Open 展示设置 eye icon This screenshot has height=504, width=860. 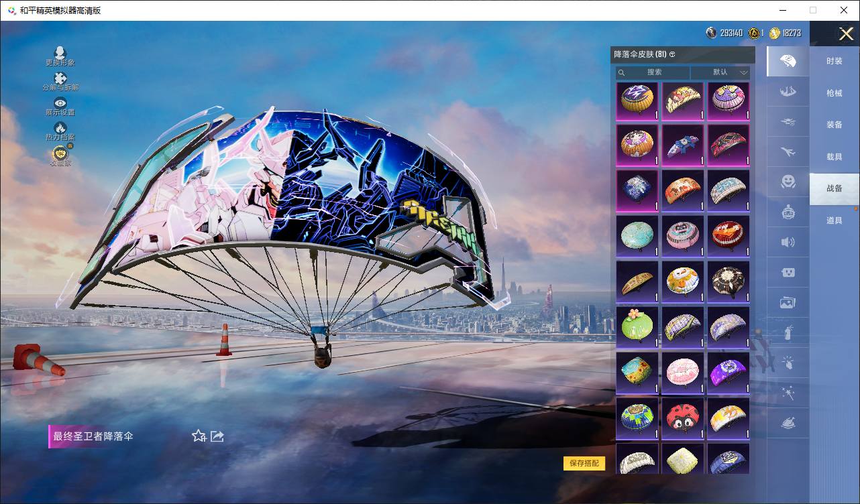(x=60, y=103)
